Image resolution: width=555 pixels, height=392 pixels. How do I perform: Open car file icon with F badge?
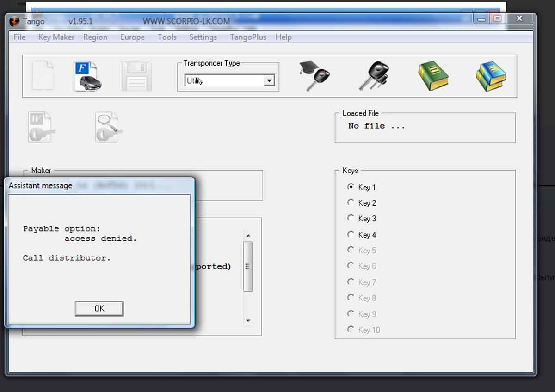[88, 76]
